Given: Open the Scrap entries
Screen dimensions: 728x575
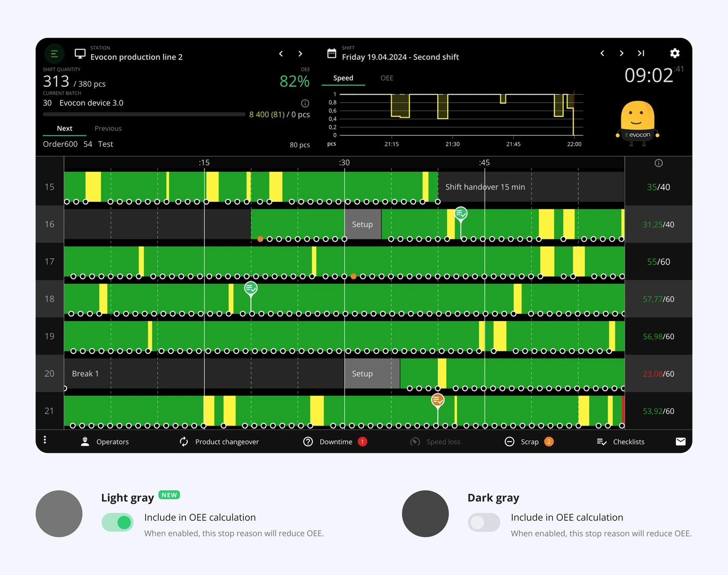Looking at the screenshot, I should pyautogui.click(x=529, y=442).
